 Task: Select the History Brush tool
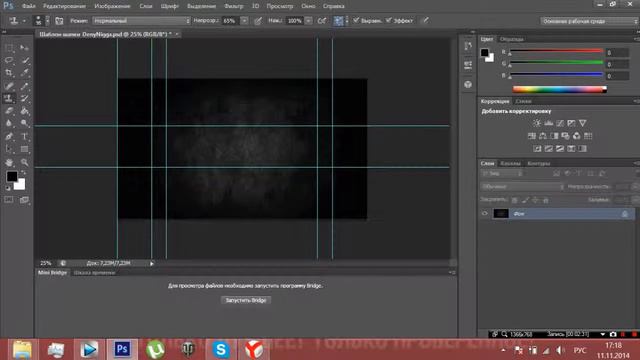(x=24, y=98)
